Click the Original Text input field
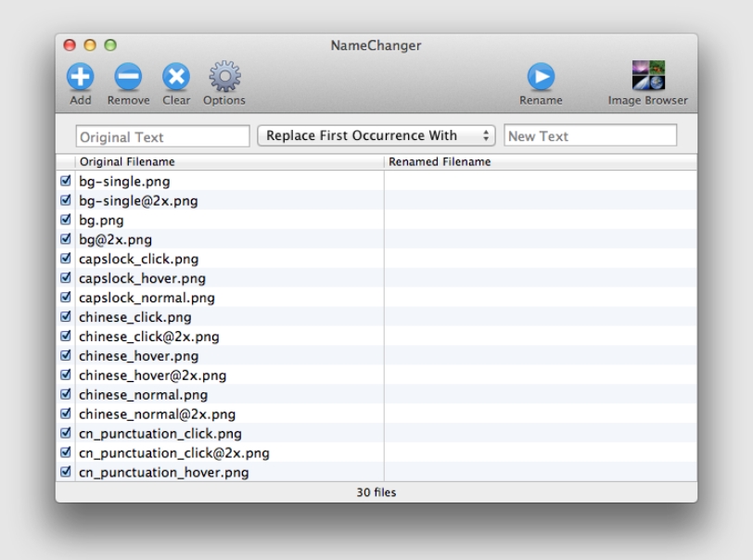Screen dimensions: 753x560 [x=163, y=136]
